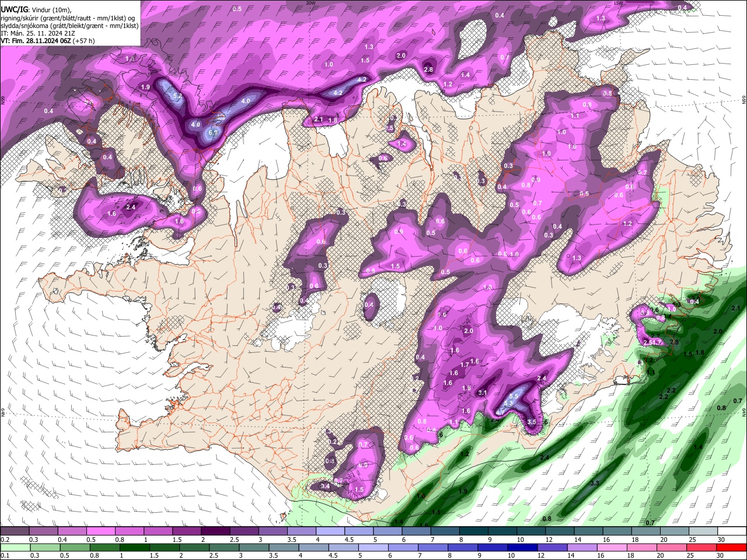This screenshot has width=747, height=560.
Task: Pick the dark green 1–1.5 swatch in lower legend
Action: click(x=134, y=547)
